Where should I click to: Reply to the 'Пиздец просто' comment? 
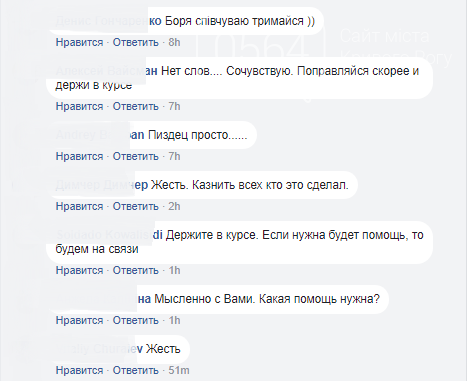[x=135, y=156]
